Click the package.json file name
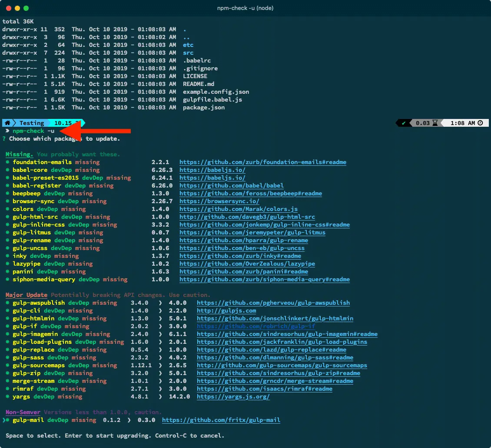The height and width of the screenshot is (448, 491). coord(204,107)
